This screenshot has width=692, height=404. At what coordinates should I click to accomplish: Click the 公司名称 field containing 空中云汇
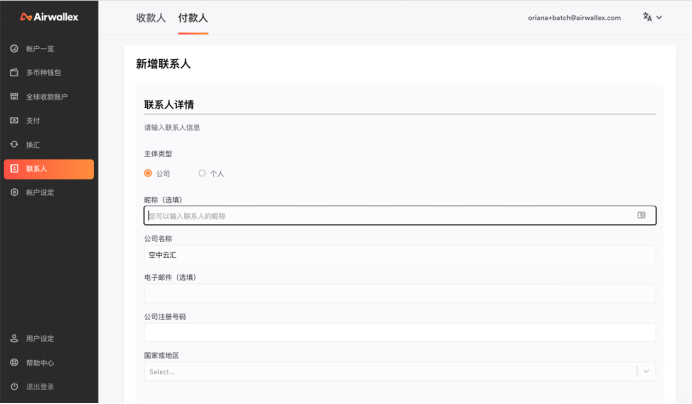[400, 255]
